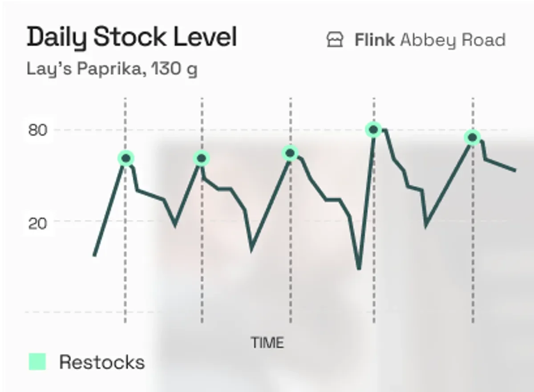Click the Lay's Paprika, 130 g subtitle
This screenshot has height=392, width=534.
tap(112, 69)
